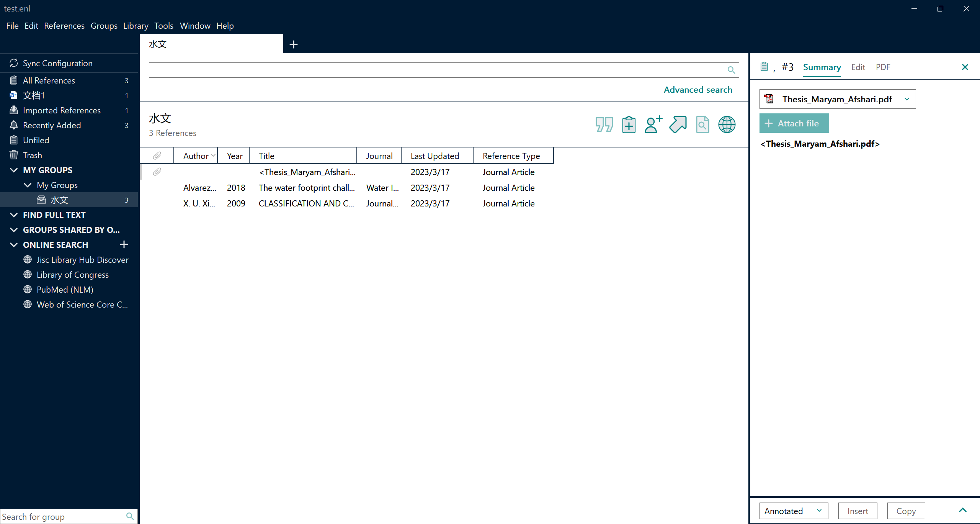Open the Window menu
Viewport: 980px width, 524px height.
click(x=195, y=26)
